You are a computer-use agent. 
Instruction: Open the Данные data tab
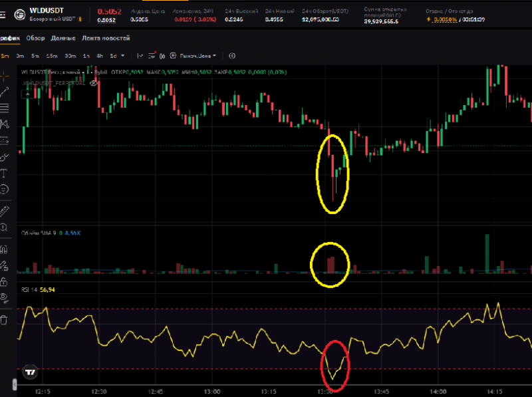[x=63, y=39]
